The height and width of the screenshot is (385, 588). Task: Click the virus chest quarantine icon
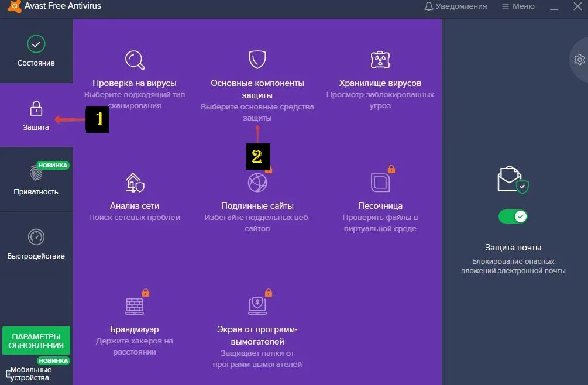(380, 60)
